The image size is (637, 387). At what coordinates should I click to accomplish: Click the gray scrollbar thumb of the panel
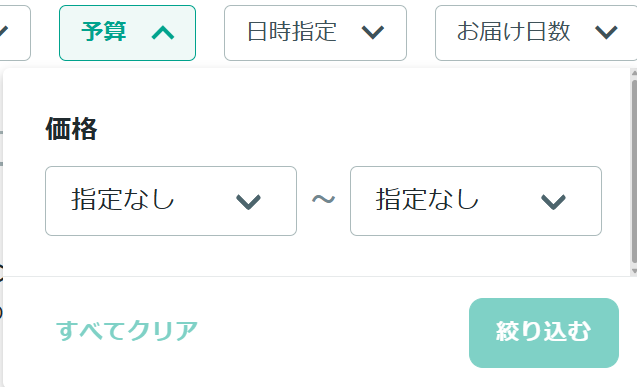click(x=634, y=172)
